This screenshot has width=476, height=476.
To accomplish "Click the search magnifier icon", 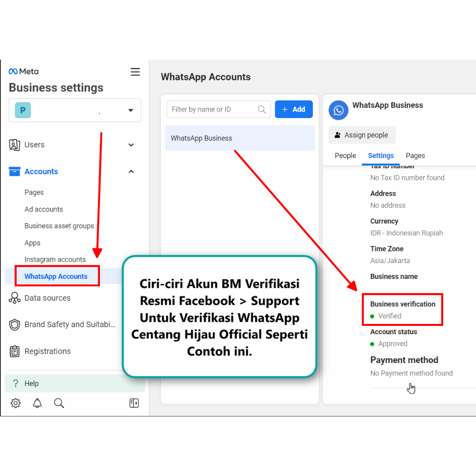I will click(59, 403).
